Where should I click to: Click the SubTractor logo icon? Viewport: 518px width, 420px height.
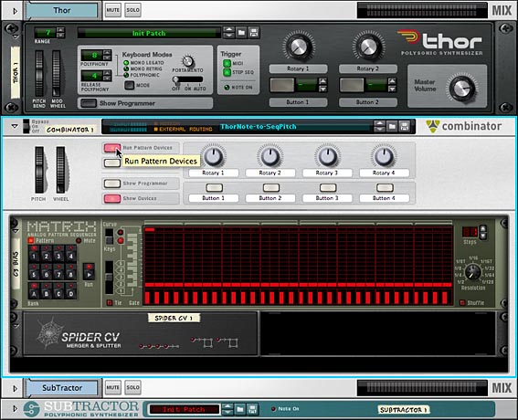tap(31, 409)
